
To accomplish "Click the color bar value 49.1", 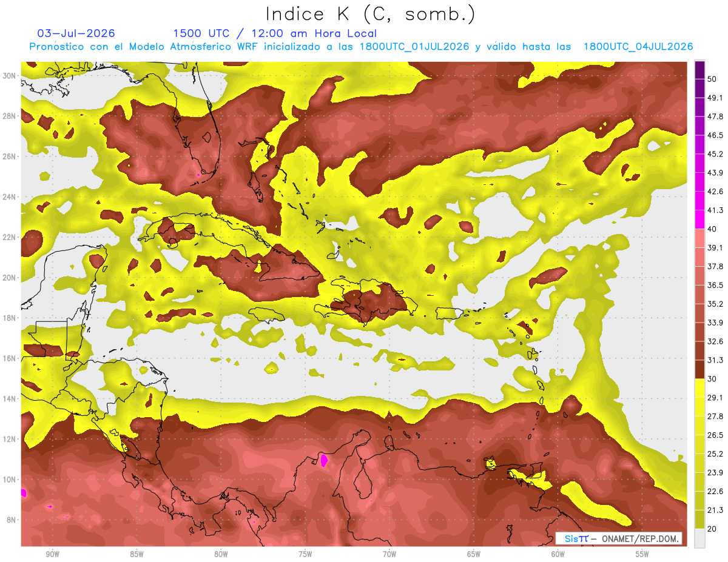I will click(x=715, y=98).
